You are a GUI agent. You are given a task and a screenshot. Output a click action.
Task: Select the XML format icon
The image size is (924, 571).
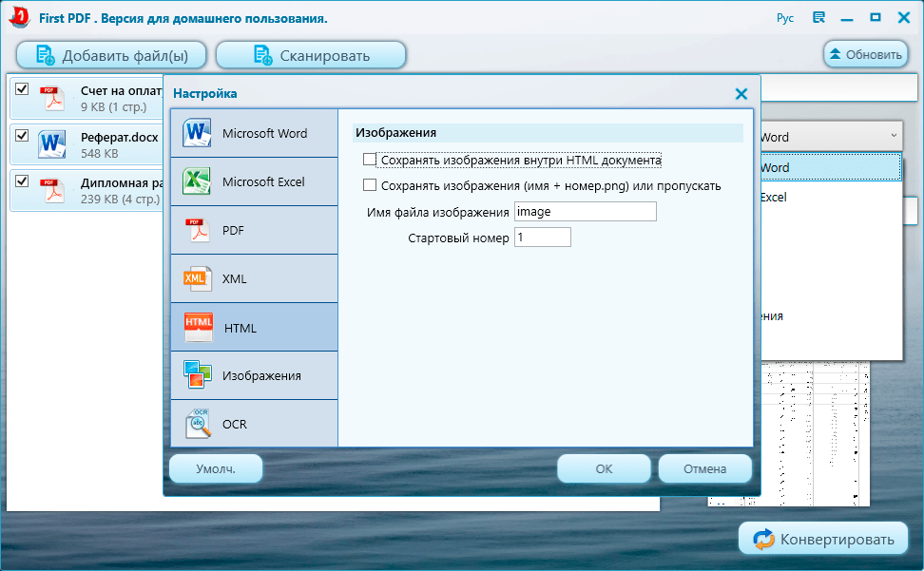197,278
